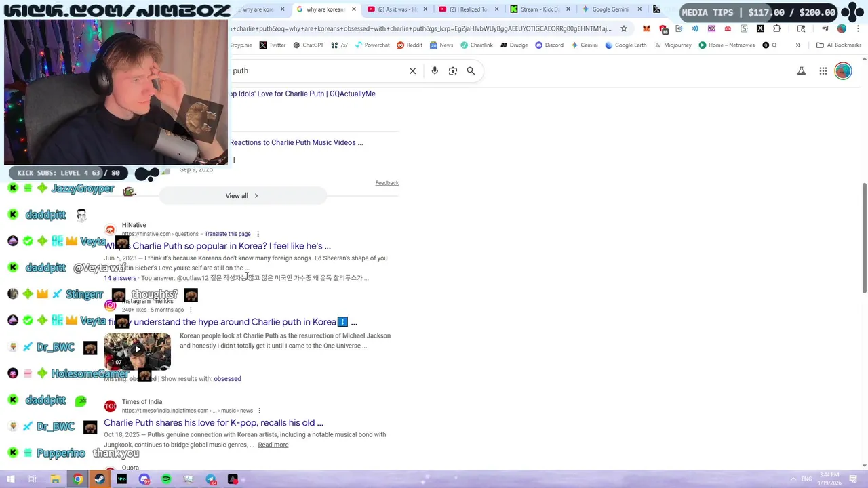This screenshot has width=868, height=488.
Task: Click Read more on Times of India snippet
Action: (273, 445)
